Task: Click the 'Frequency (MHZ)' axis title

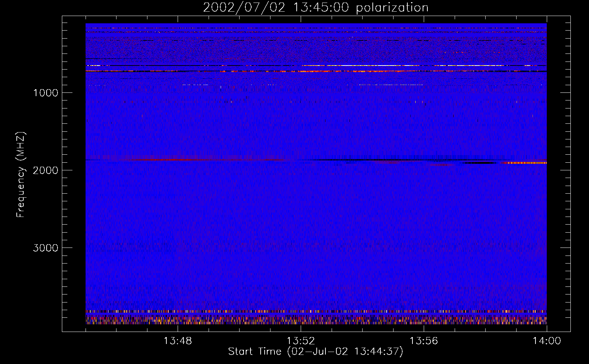Action: coord(21,175)
